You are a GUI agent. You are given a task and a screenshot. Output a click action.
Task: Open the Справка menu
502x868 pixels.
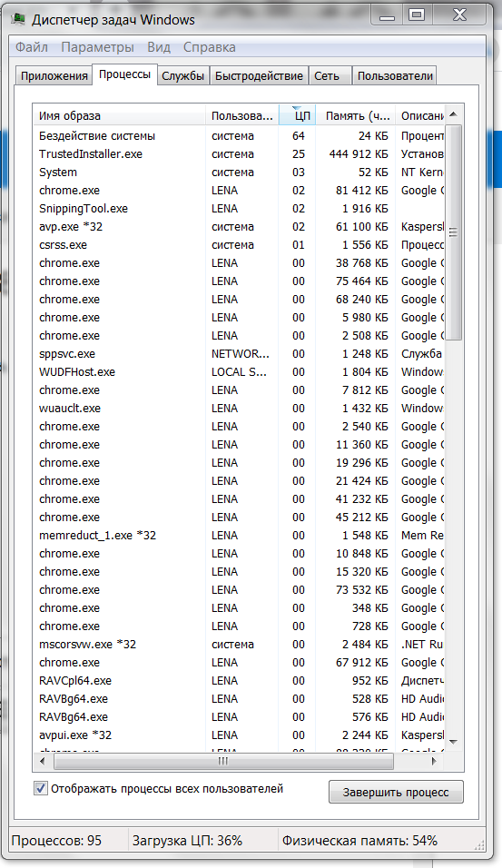(209, 47)
